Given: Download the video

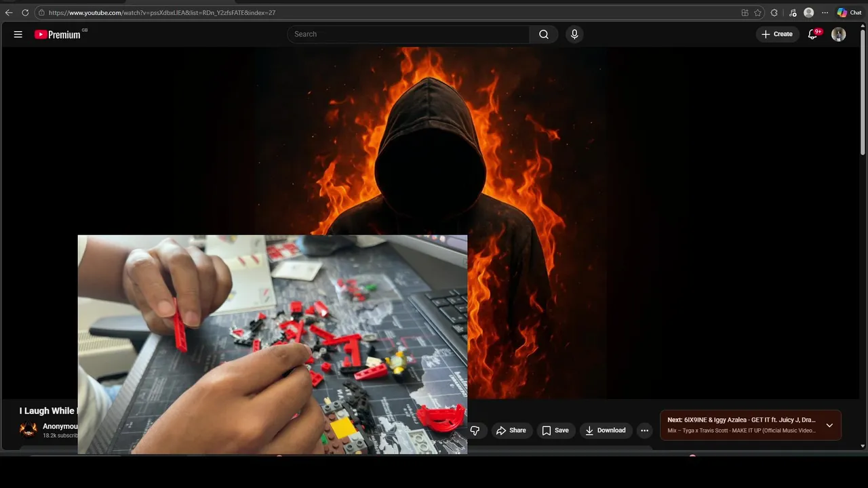Looking at the screenshot, I should pos(606,430).
